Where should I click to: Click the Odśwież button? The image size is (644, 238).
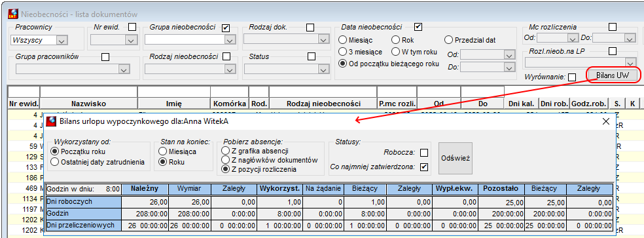point(456,158)
